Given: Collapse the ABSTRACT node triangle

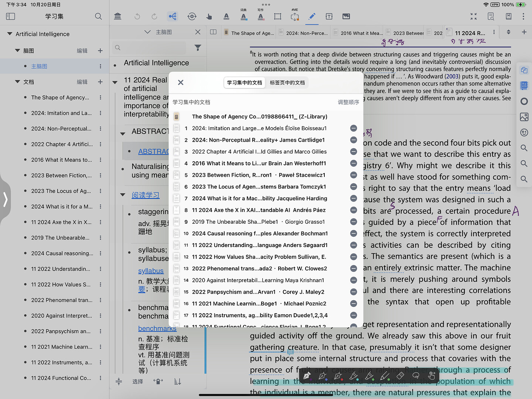Looking at the screenshot, I should [x=123, y=133].
